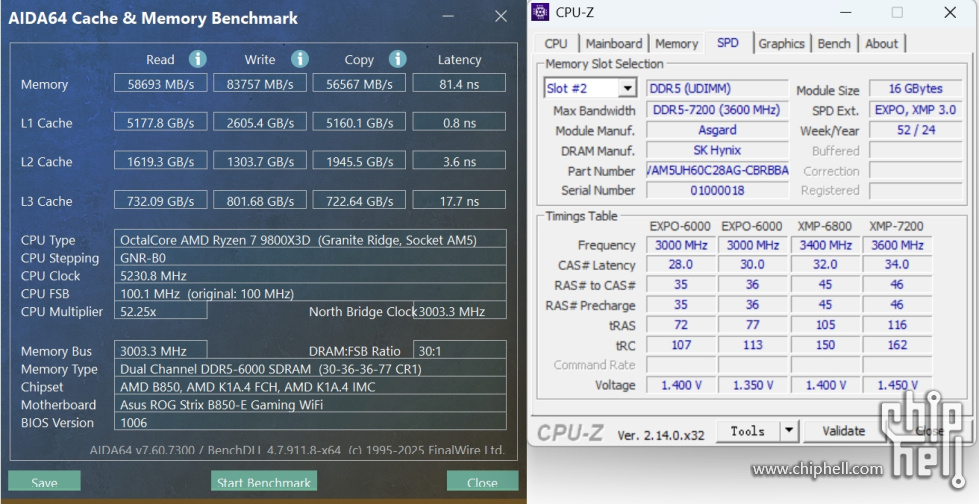Click the CPU Type field with Ryzen 7 9800X3D
Image resolution: width=979 pixels, height=504 pixels.
point(310,240)
